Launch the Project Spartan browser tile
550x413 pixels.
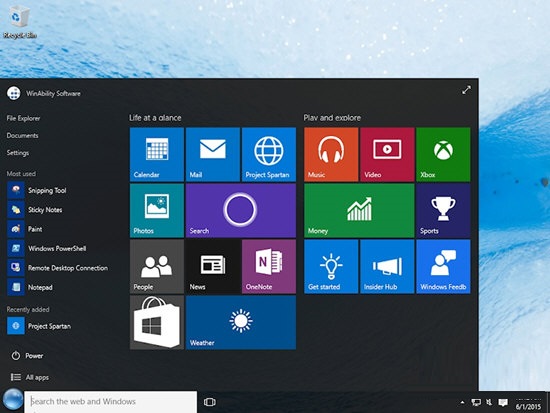point(269,154)
